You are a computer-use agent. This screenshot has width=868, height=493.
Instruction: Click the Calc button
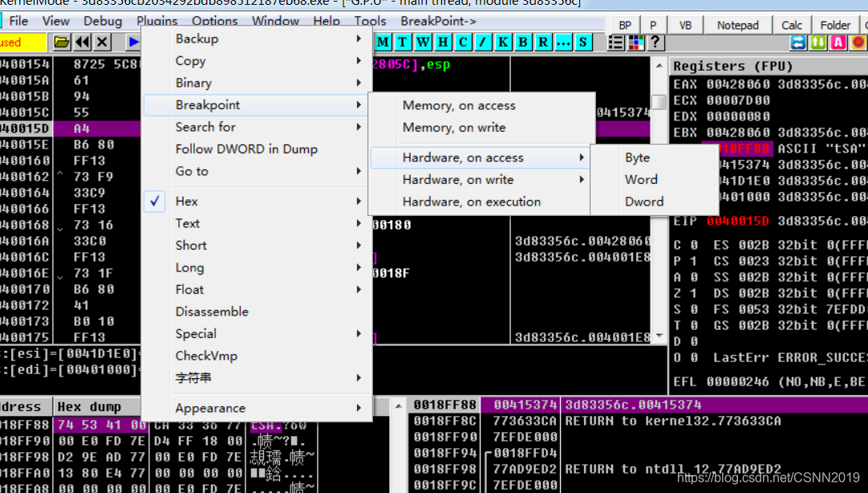coord(792,25)
